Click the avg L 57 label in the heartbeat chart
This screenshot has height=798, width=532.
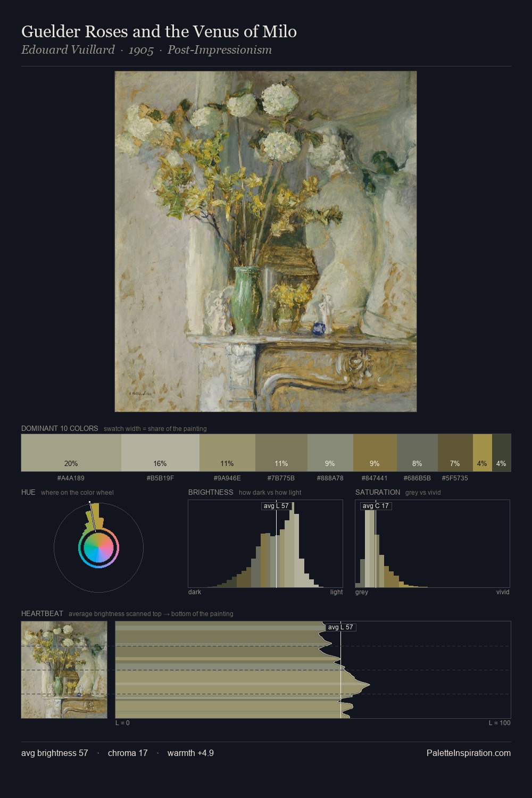(340, 627)
